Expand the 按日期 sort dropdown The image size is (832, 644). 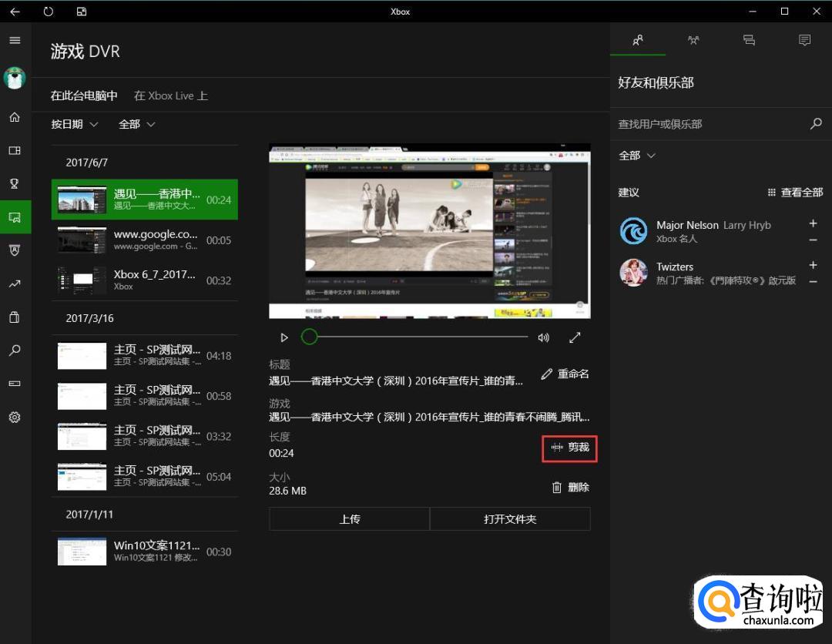[75, 124]
